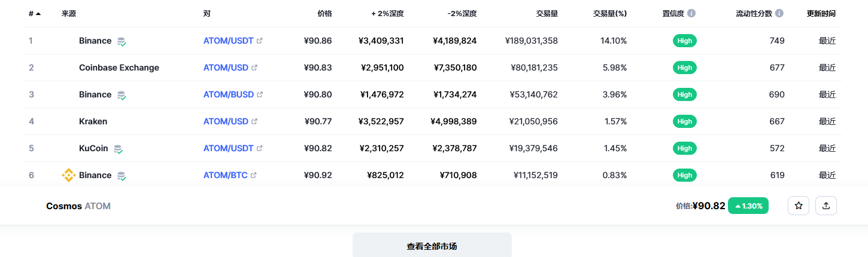Click the green 1.30% change badge

[748, 206]
